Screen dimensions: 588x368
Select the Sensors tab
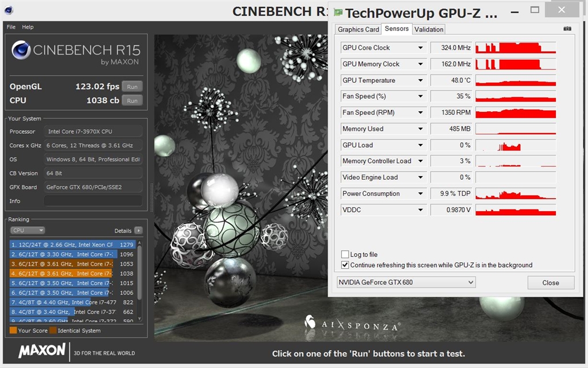pyautogui.click(x=397, y=29)
